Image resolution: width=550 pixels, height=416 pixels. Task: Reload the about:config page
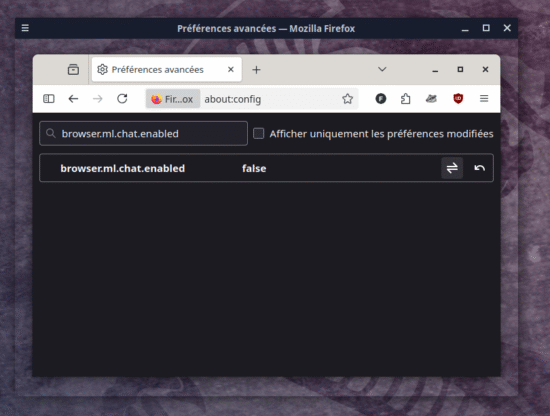pos(122,99)
